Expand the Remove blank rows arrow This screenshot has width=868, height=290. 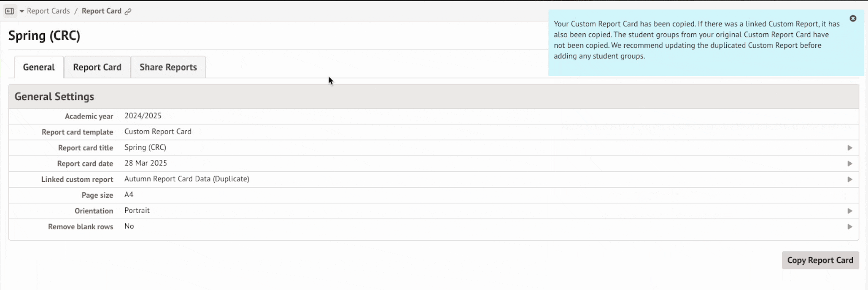(x=850, y=227)
